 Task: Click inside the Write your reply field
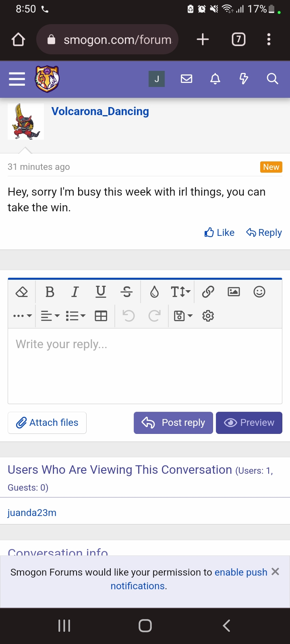point(145,366)
